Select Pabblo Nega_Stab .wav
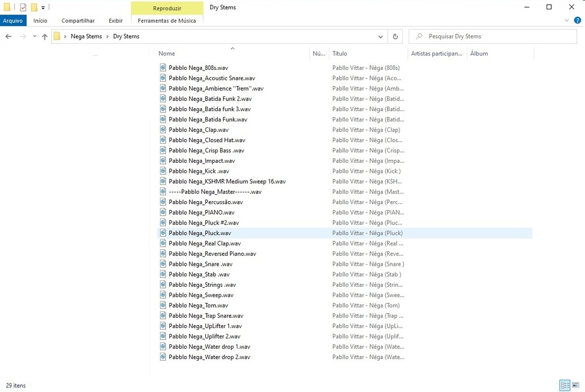Image resolution: width=585 pixels, height=392 pixels. 199,275
